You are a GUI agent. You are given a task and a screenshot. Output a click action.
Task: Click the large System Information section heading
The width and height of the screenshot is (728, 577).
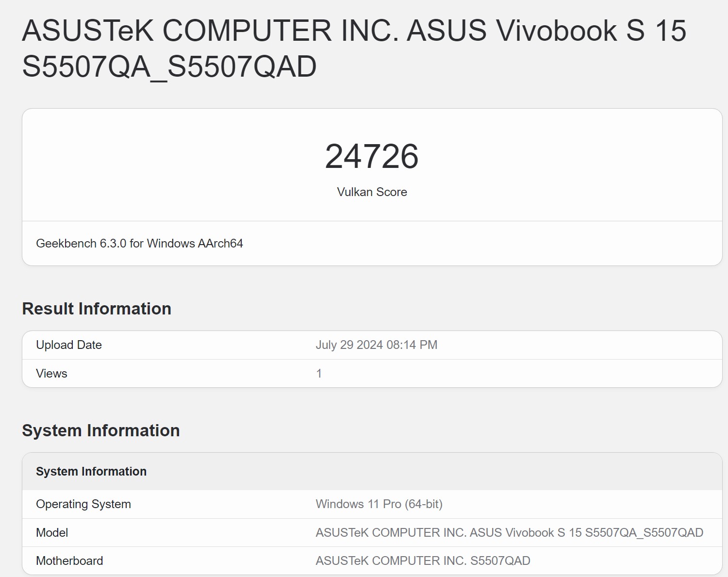pyautogui.click(x=101, y=430)
